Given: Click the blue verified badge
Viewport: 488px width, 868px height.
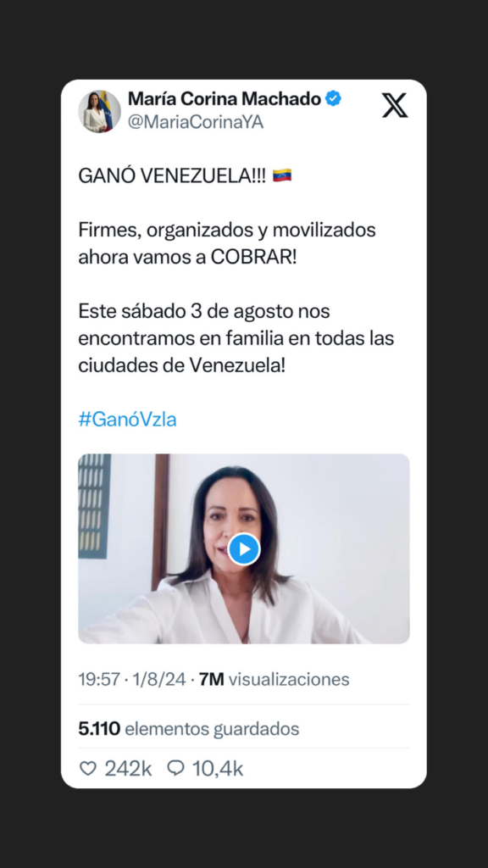Looking at the screenshot, I should (333, 99).
